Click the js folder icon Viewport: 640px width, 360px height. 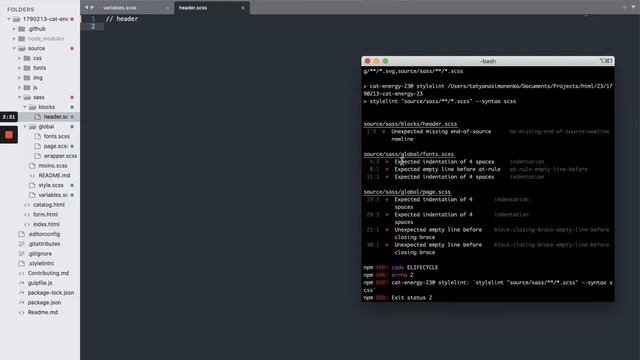click(27, 88)
